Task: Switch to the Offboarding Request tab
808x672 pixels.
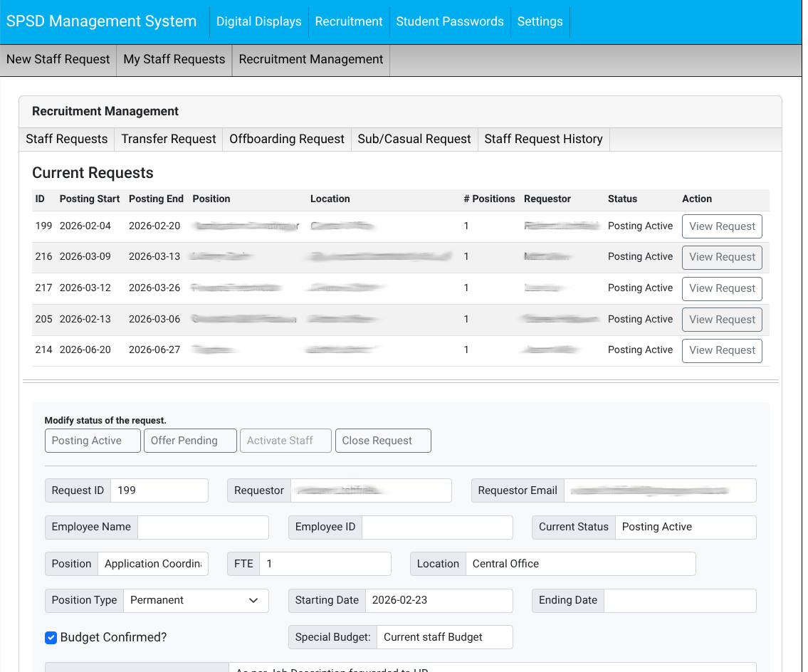Action: click(287, 139)
